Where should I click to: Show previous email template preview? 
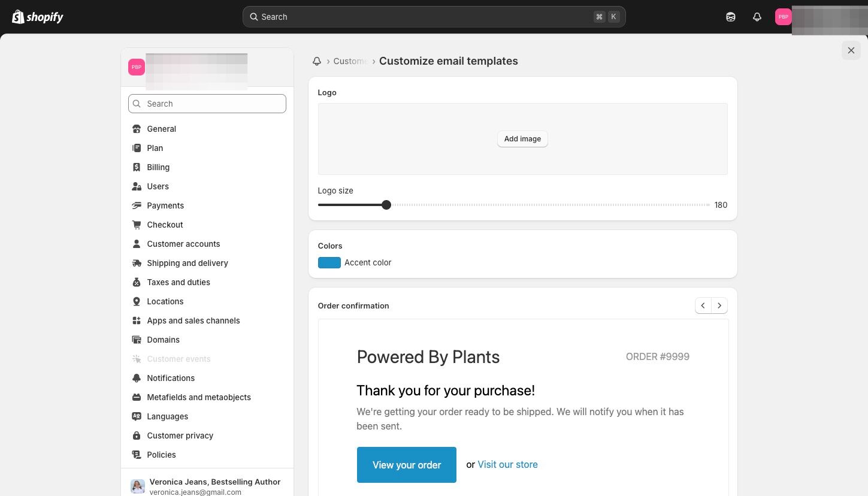703,306
